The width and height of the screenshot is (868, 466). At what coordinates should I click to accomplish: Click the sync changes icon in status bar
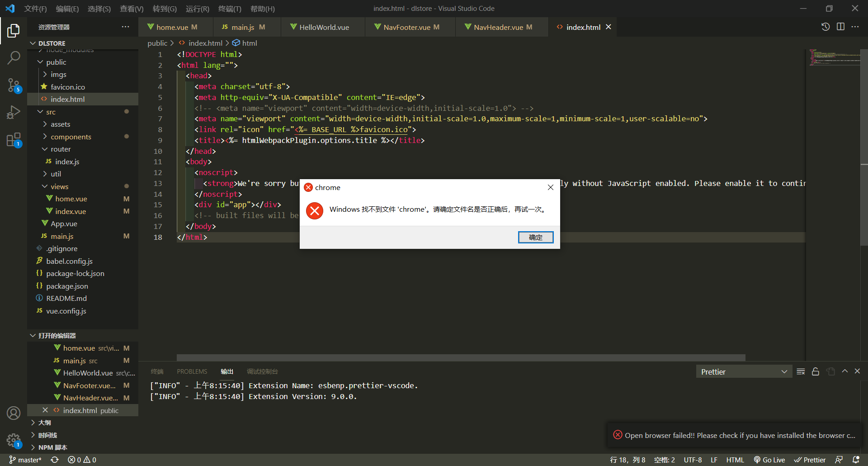tap(55, 460)
